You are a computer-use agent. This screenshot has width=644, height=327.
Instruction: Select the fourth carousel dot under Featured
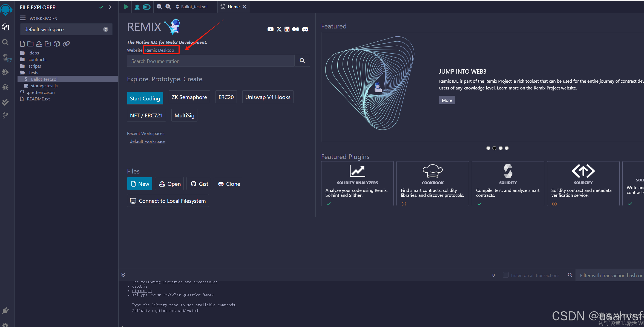(x=507, y=148)
